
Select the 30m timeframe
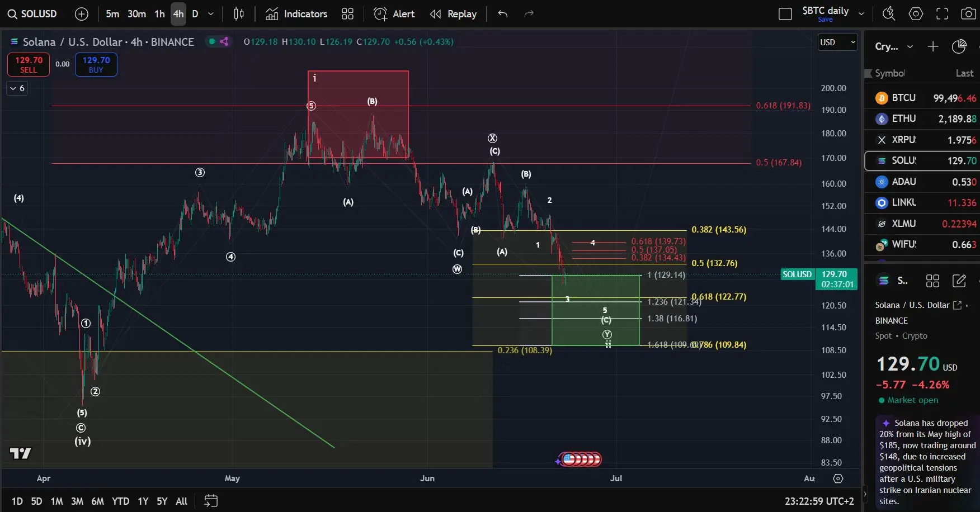(136, 14)
